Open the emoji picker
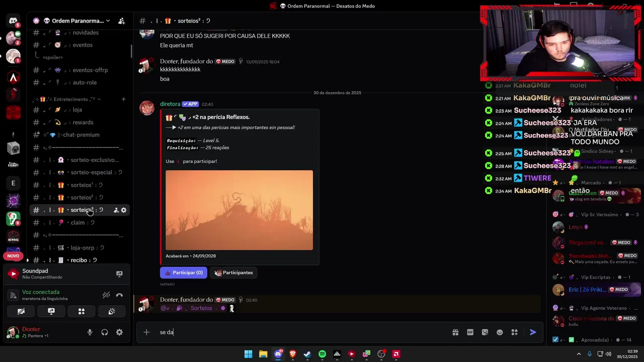The height and width of the screenshot is (362, 644). [500, 332]
